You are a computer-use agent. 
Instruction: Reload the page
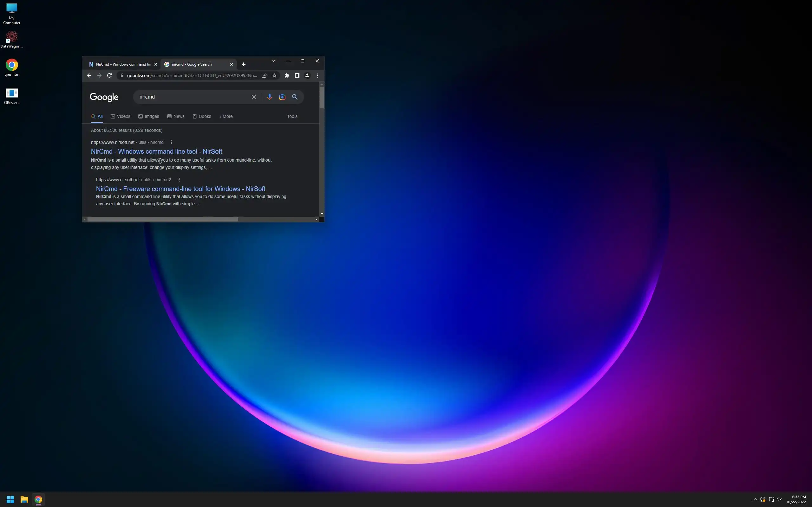(x=109, y=75)
